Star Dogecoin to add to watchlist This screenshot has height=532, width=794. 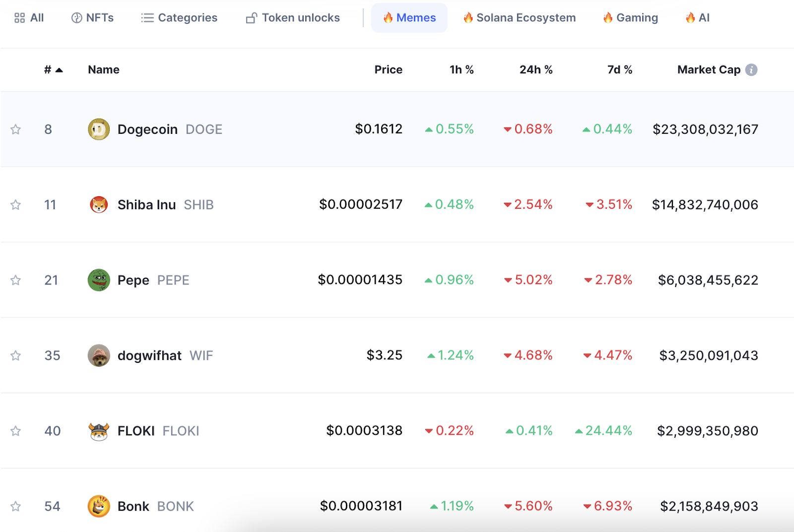(x=16, y=129)
